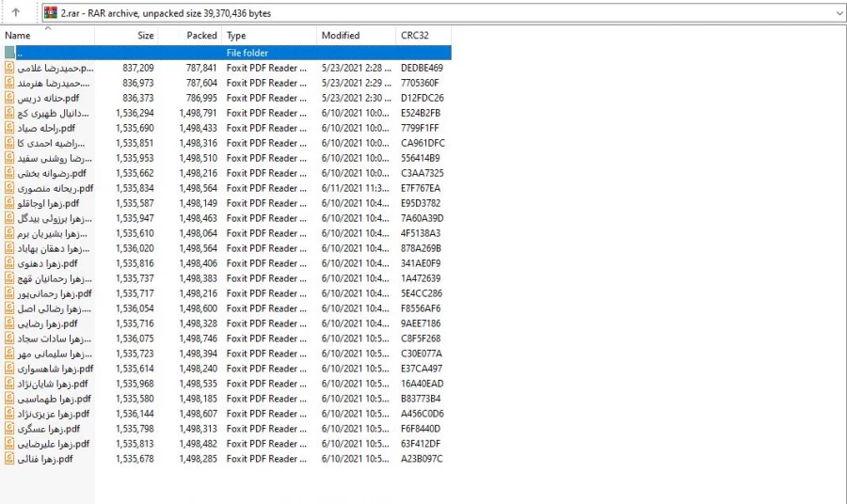Click the PDF icon of زهرا اوجاقلو.pdf
The width and height of the screenshot is (847, 504).
coord(9,203)
